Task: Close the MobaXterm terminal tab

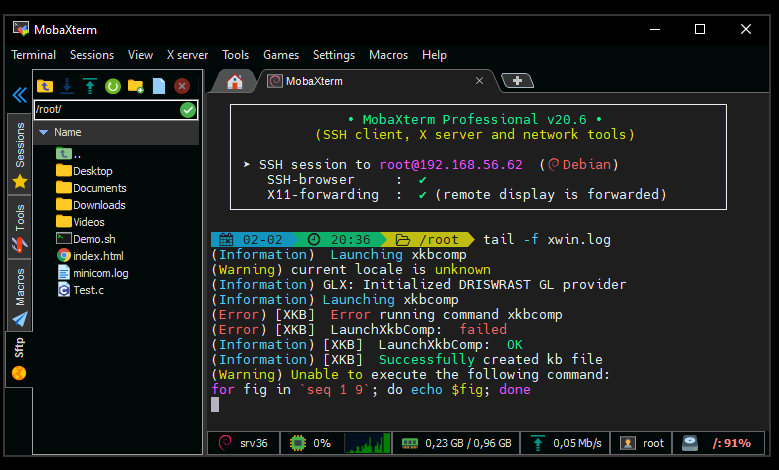Action: click(x=479, y=81)
